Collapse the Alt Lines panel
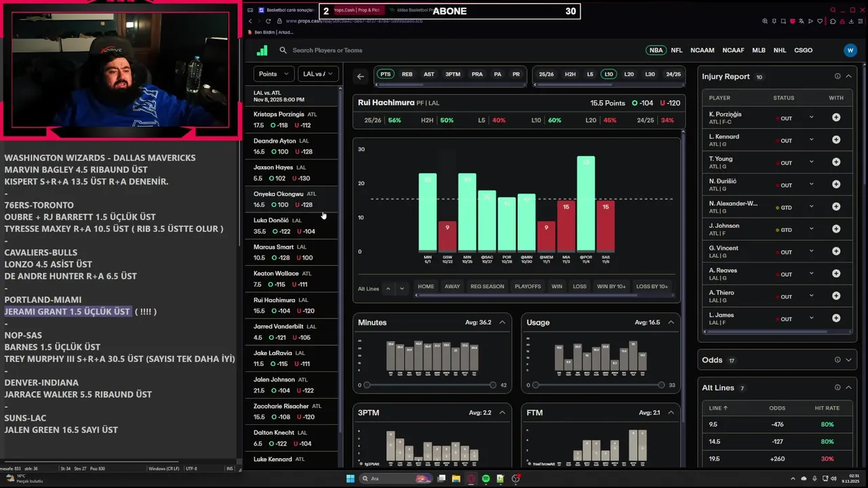 848,388
